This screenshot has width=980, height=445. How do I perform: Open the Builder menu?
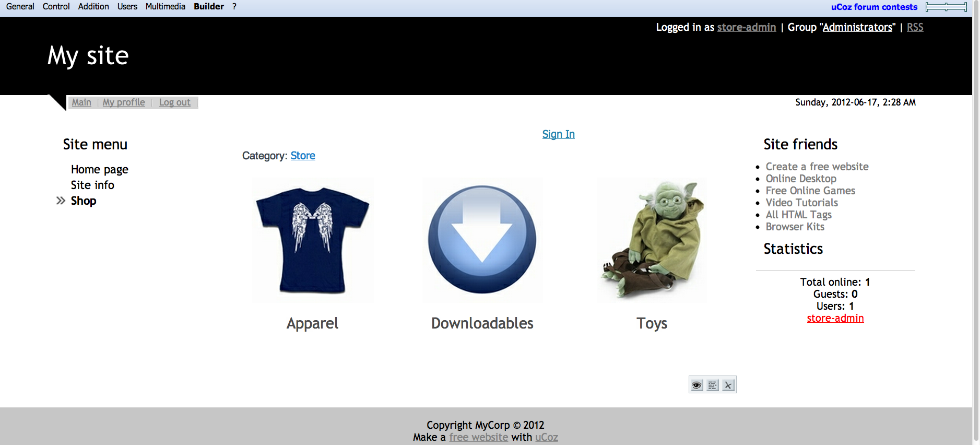pos(209,6)
